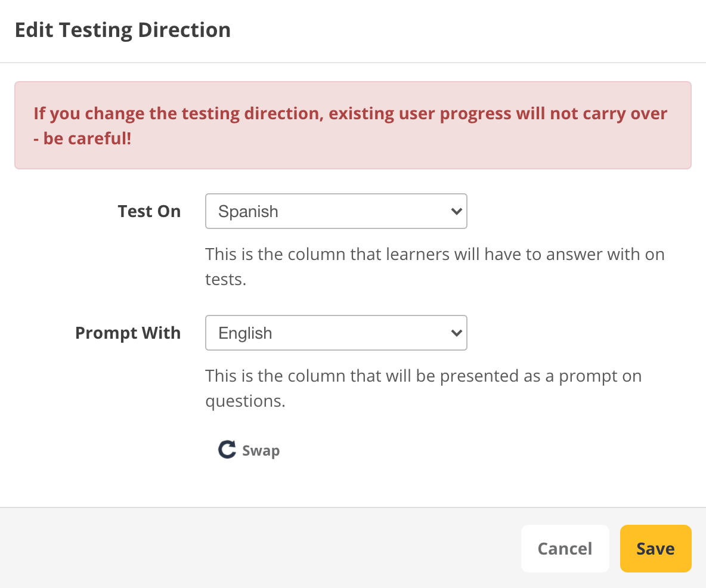Image resolution: width=706 pixels, height=588 pixels.
Task: Click the chevron arrow on Spanish dropdown
Action: tap(456, 211)
